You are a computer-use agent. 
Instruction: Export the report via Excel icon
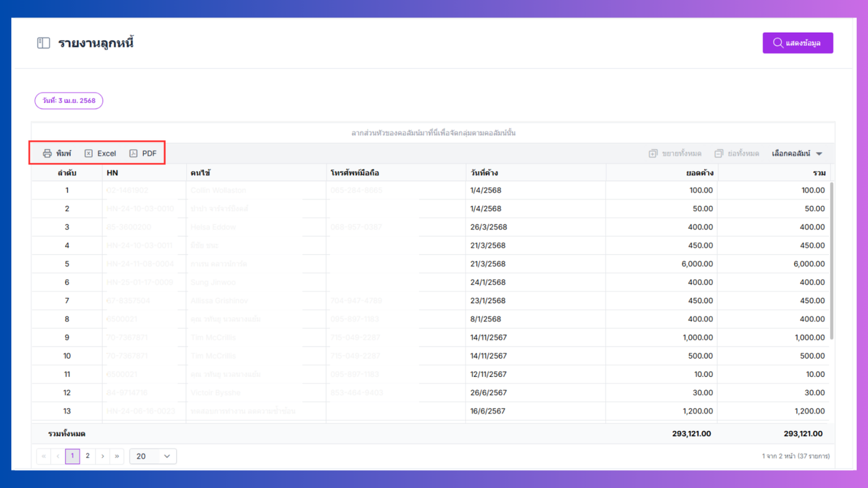tap(89, 153)
